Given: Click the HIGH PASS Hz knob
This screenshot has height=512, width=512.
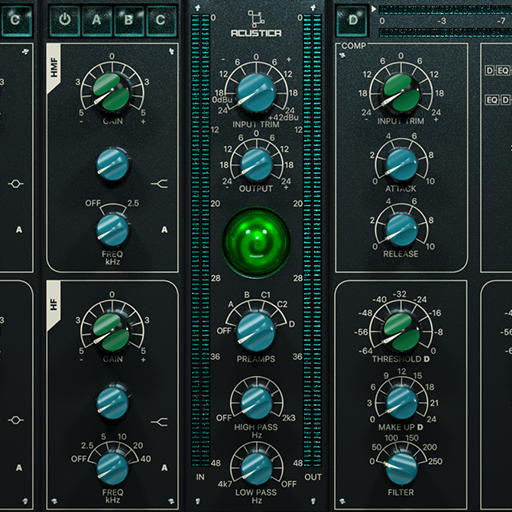Looking at the screenshot, I should pos(256,403).
